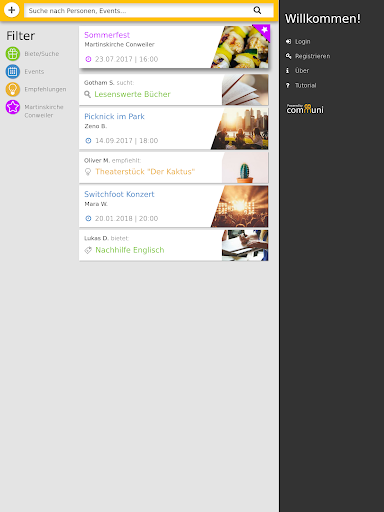Click the lightbulb icon beside Theaterstück
Viewport: 384px width, 512px height.
coord(88,172)
